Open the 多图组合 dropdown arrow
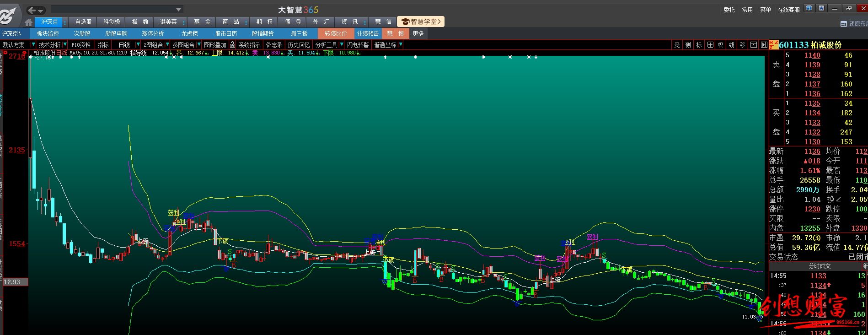 coord(199,44)
